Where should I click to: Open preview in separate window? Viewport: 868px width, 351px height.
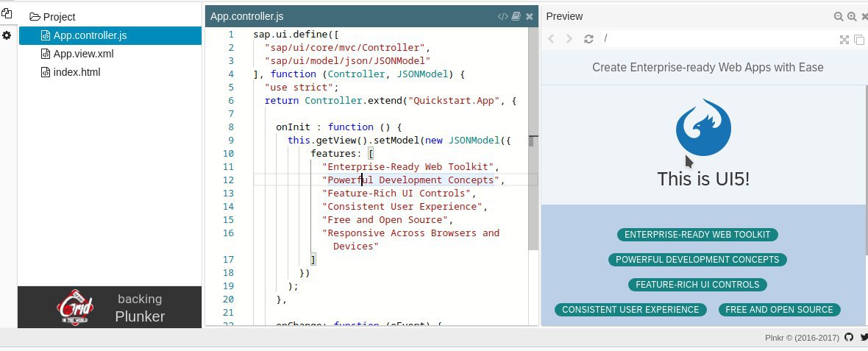click(x=859, y=39)
